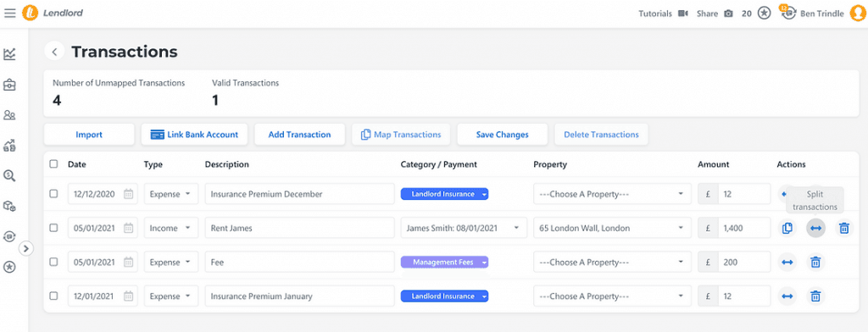Expand the sidebar with the arrow
The height and width of the screenshot is (332, 868).
point(26,248)
